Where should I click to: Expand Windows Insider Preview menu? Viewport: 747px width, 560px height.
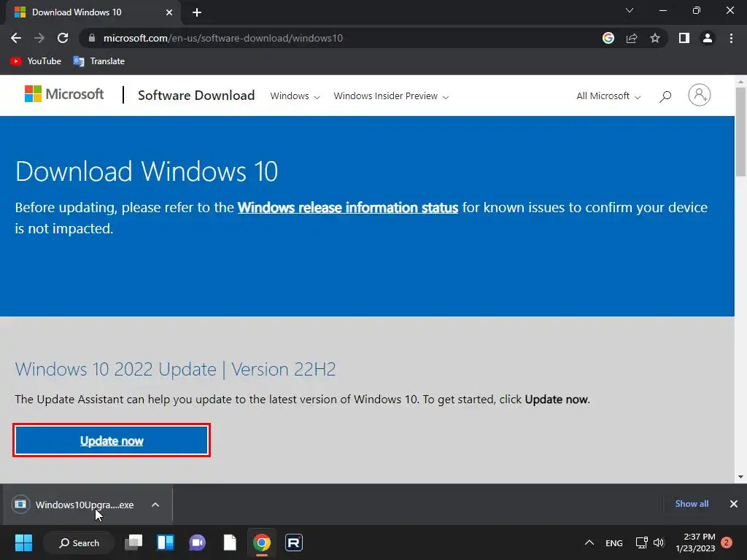point(391,96)
